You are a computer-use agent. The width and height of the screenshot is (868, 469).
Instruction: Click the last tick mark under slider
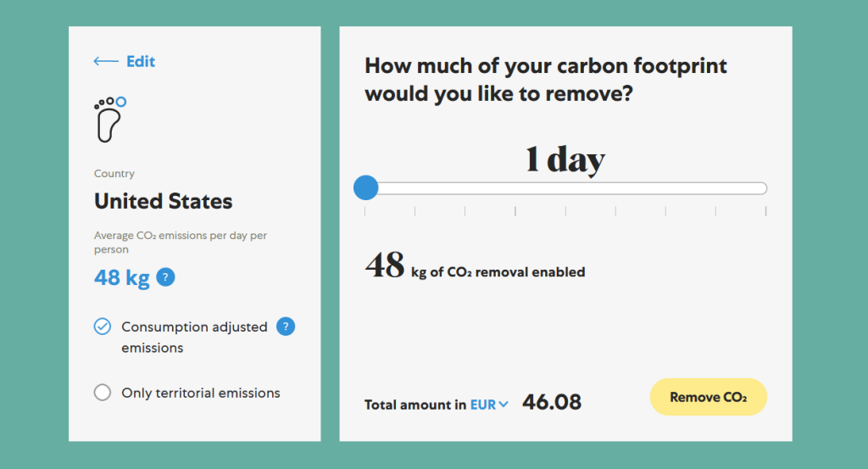765,211
